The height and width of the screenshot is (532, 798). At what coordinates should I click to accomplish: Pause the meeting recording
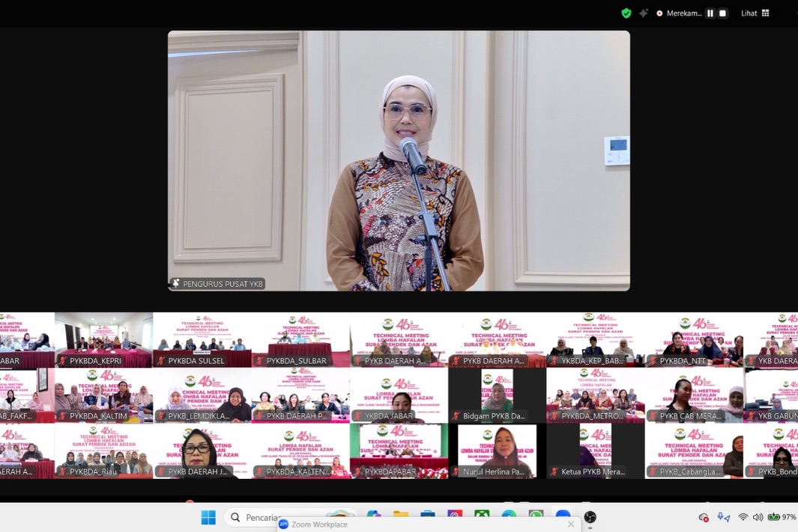pos(710,13)
